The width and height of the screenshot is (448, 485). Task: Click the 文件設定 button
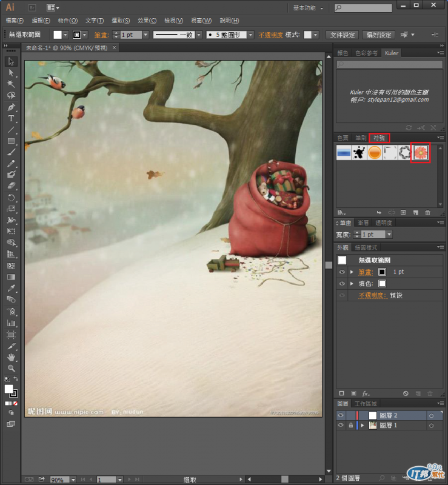point(342,35)
